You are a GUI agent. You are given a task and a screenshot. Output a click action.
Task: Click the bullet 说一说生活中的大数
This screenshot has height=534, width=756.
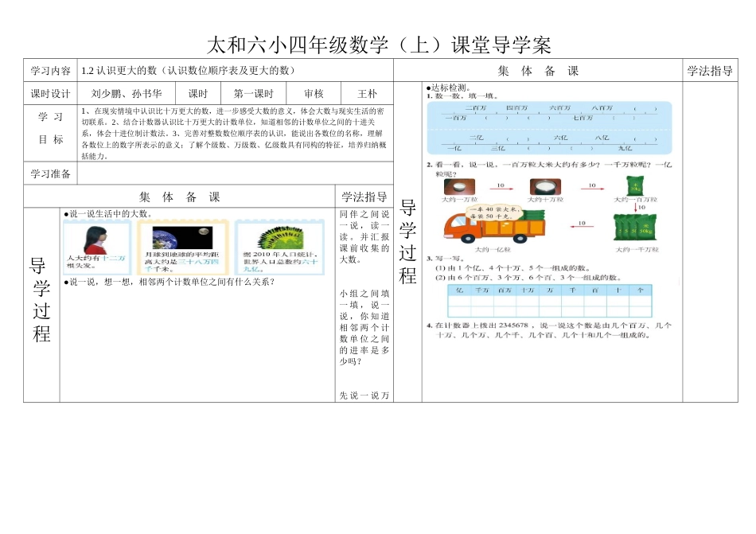[108, 213]
